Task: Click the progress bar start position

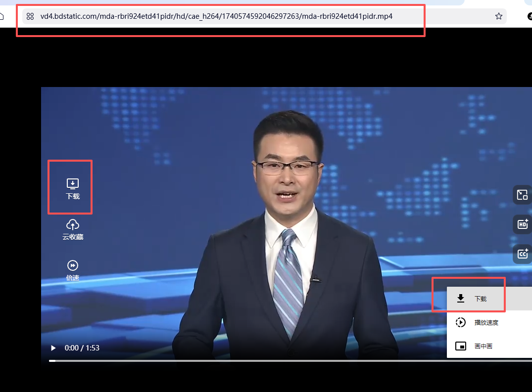Action: [x=50, y=361]
